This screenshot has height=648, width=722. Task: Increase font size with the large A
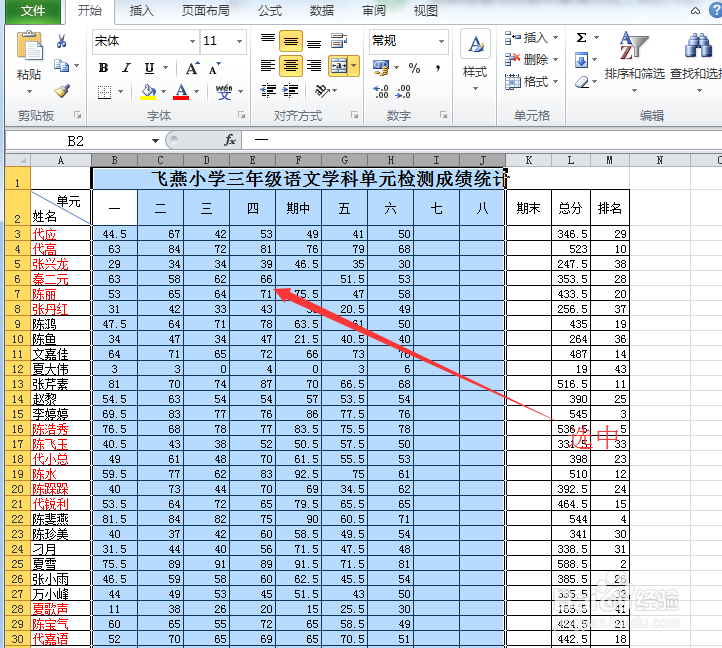pyautogui.click(x=192, y=68)
